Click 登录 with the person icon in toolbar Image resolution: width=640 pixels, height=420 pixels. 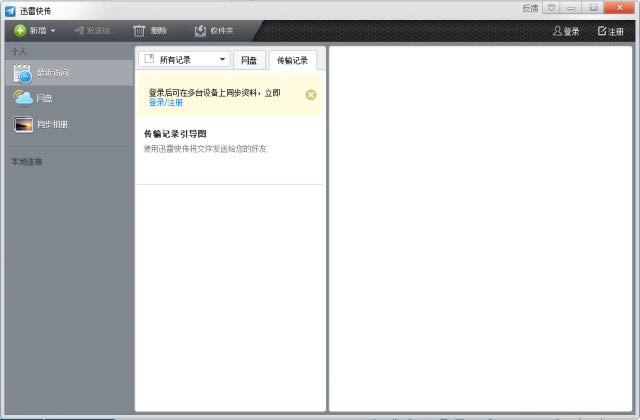(x=566, y=31)
